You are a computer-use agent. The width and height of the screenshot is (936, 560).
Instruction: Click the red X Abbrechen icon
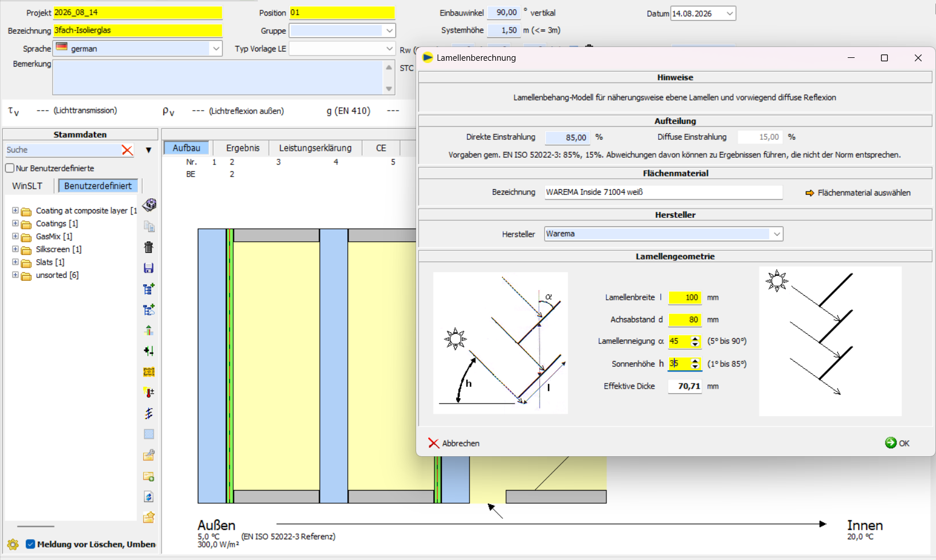coord(434,443)
